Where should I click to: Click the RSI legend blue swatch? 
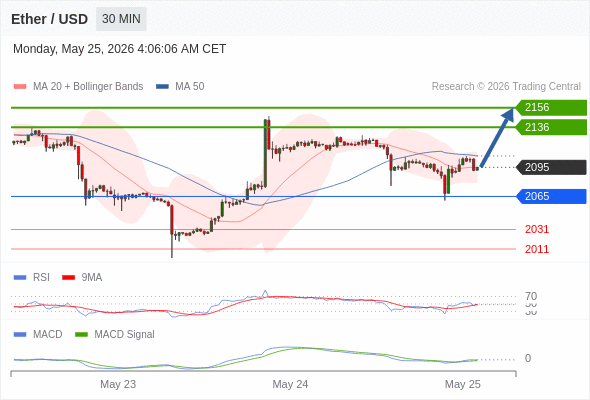click(x=20, y=278)
